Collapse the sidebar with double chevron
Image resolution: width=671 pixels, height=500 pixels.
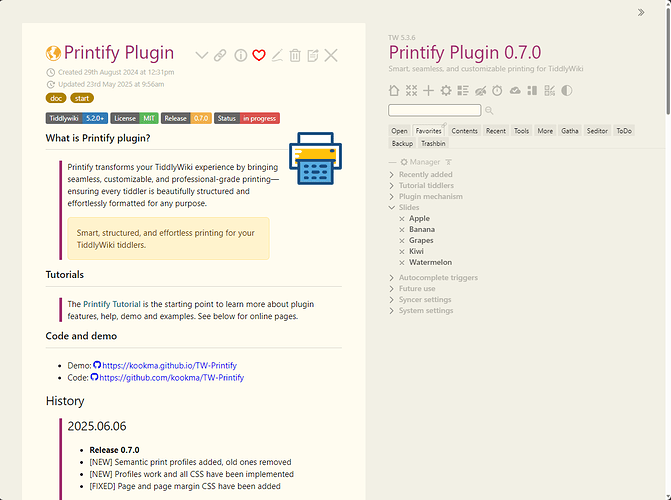tap(641, 12)
